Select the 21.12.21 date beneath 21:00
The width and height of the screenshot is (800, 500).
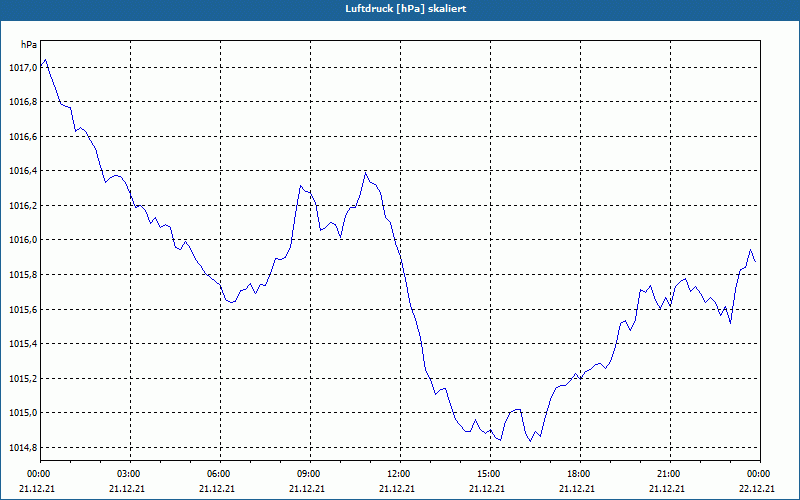click(667, 488)
